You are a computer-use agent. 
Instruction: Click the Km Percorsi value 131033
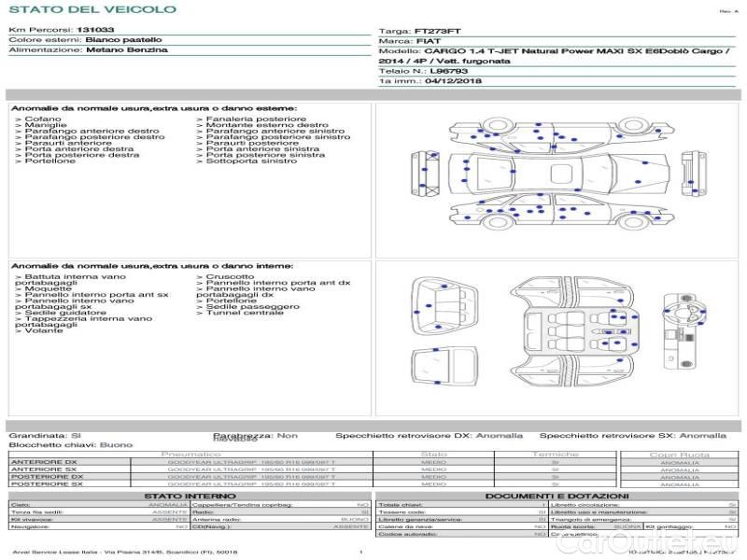coord(95,30)
